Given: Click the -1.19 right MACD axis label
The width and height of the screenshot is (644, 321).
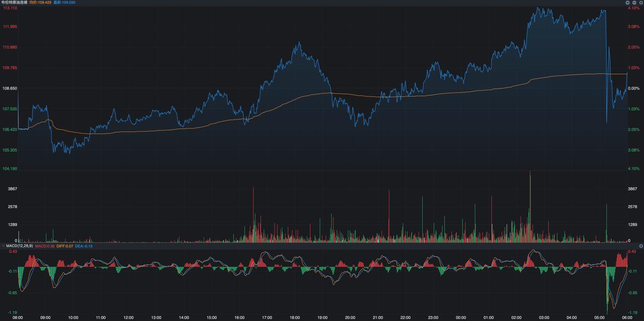Looking at the screenshot, I should [x=632, y=312].
